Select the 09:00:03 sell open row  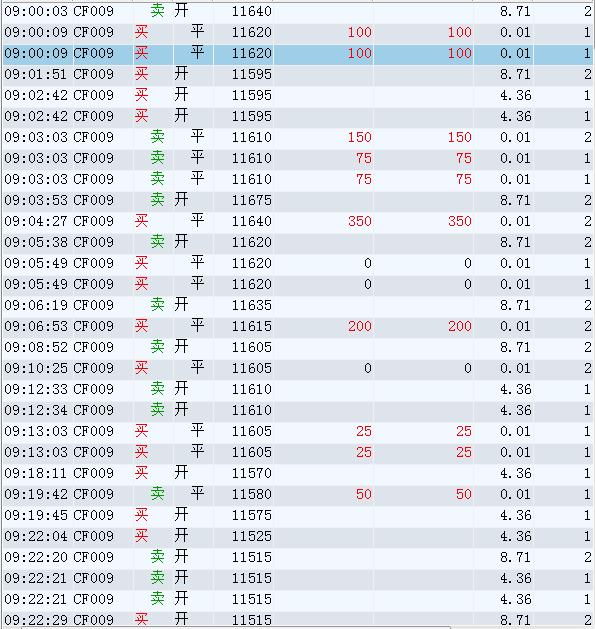tap(298, 12)
